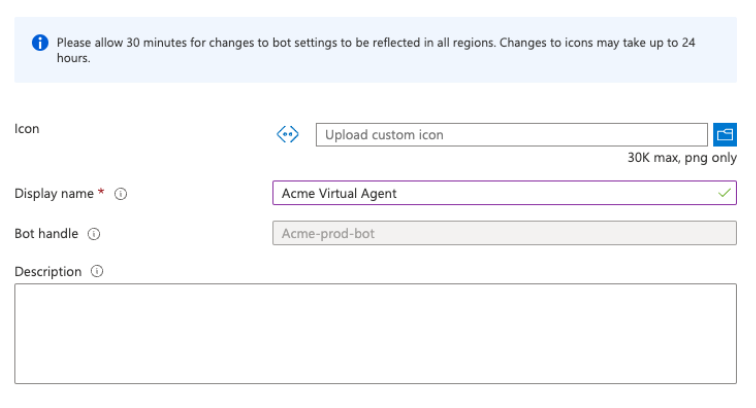Click the 'Please allow 30 minutes' banner sentence
Screen dimensions: 756x408
(277, 42)
